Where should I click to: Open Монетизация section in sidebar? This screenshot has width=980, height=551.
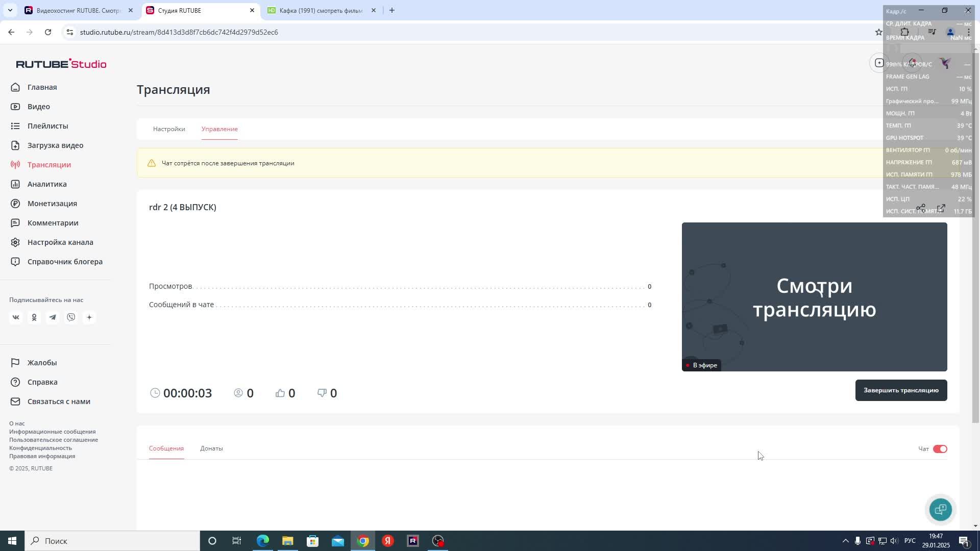(52, 204)
